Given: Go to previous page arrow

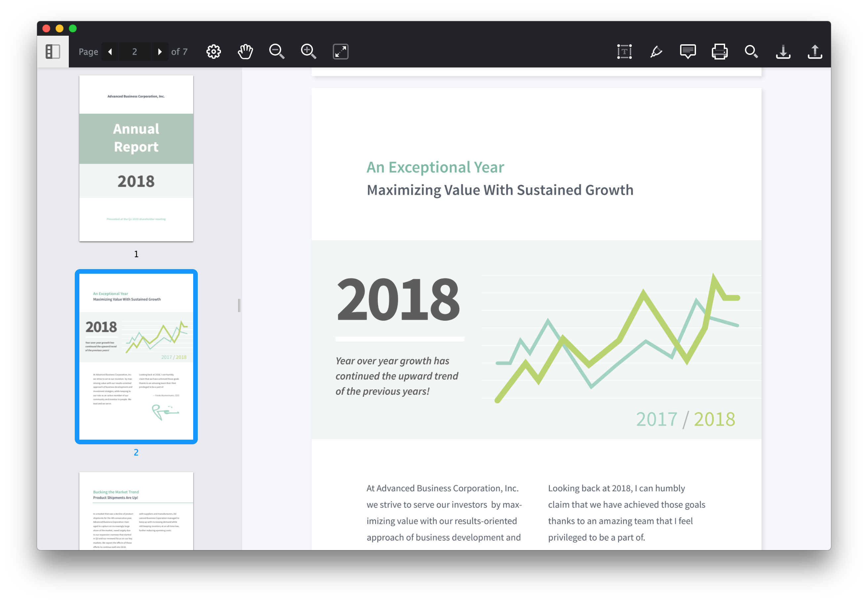Looking at the screenshot, I should (110, 52).
